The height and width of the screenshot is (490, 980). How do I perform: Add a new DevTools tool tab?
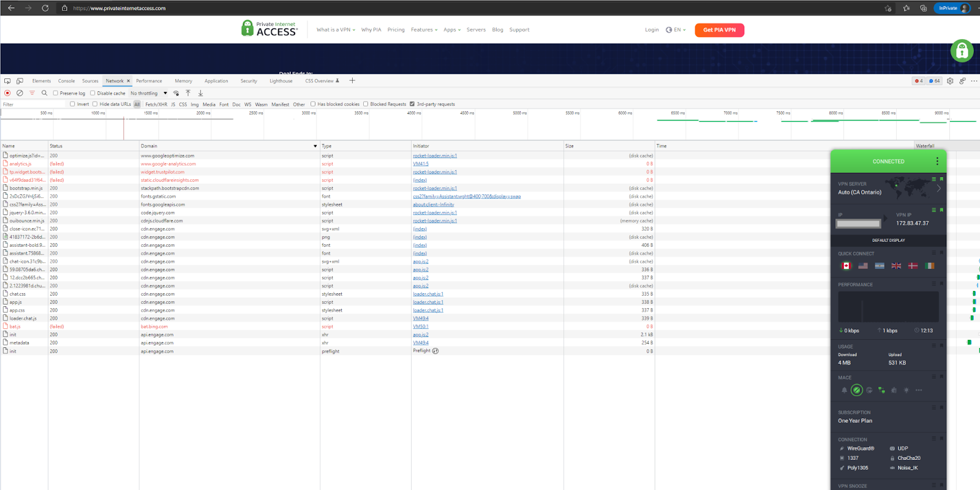[x=352, y=80]
